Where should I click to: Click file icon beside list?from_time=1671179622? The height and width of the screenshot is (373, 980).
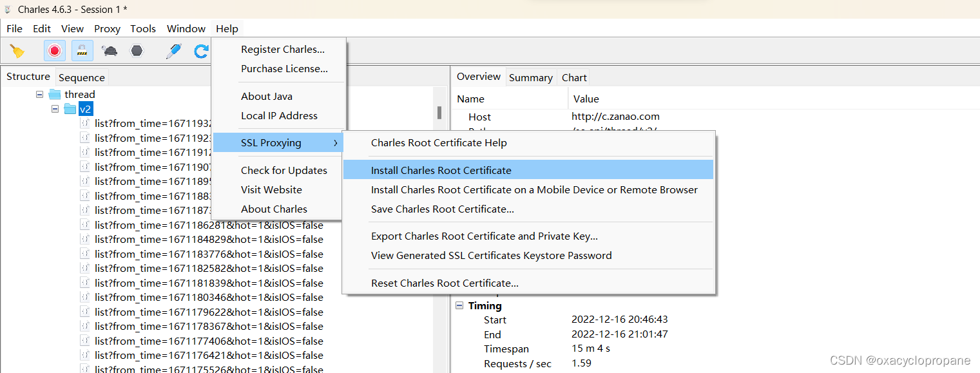(x=84, y=312)
